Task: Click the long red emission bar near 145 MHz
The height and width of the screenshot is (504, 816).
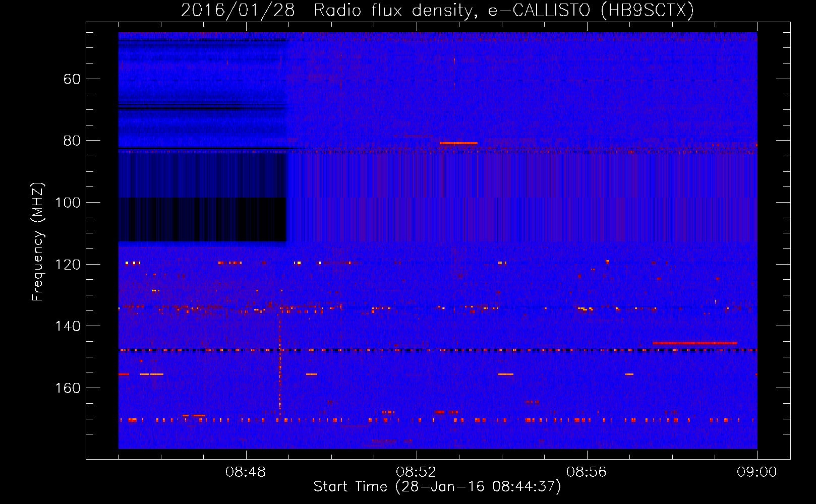Action: [x=695, y=343]
